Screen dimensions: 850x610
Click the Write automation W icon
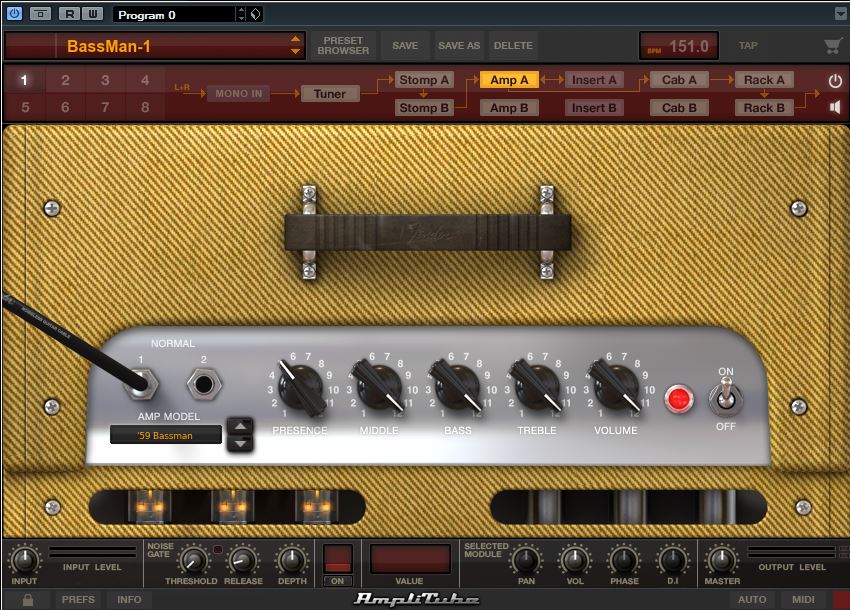pos(92,14)
